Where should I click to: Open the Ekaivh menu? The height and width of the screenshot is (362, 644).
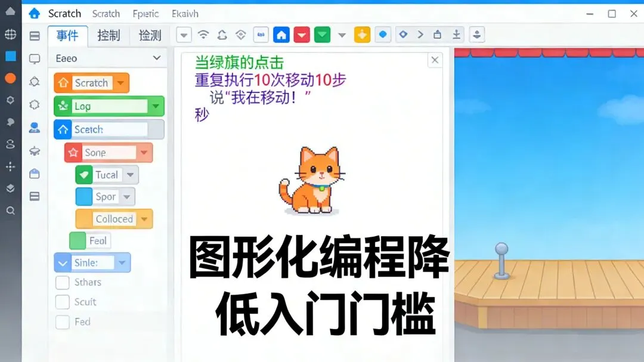coord(185,14)
